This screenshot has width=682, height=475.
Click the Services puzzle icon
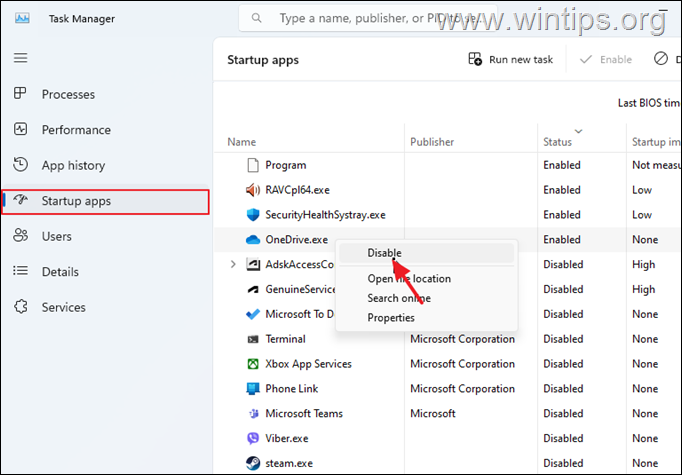(x=20, y=307)
